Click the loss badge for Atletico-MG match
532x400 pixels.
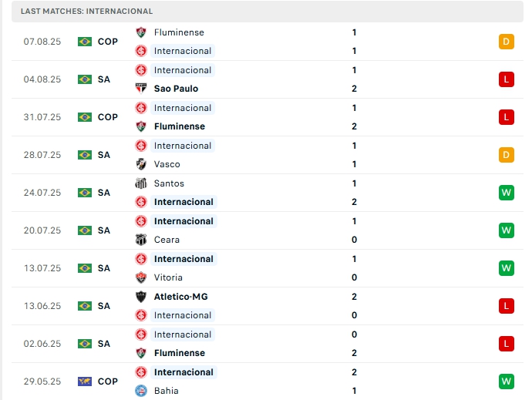507,306
